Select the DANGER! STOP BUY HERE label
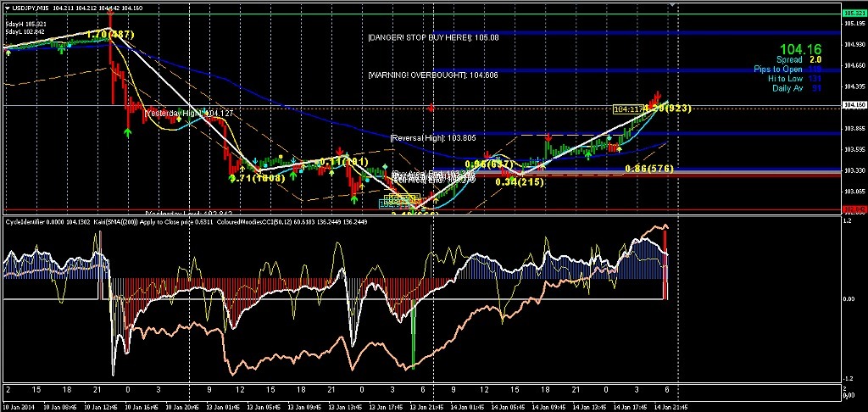 pyautogui.click(x=433, y=37)
